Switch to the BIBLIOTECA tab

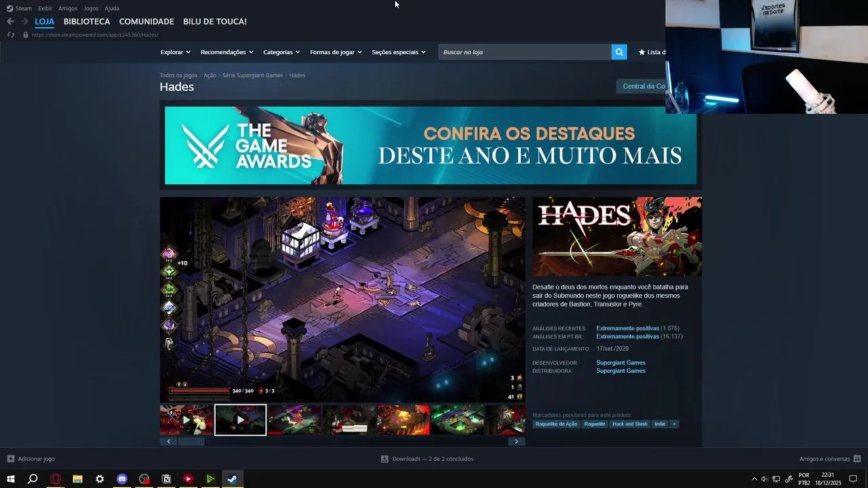click(87, 22)
